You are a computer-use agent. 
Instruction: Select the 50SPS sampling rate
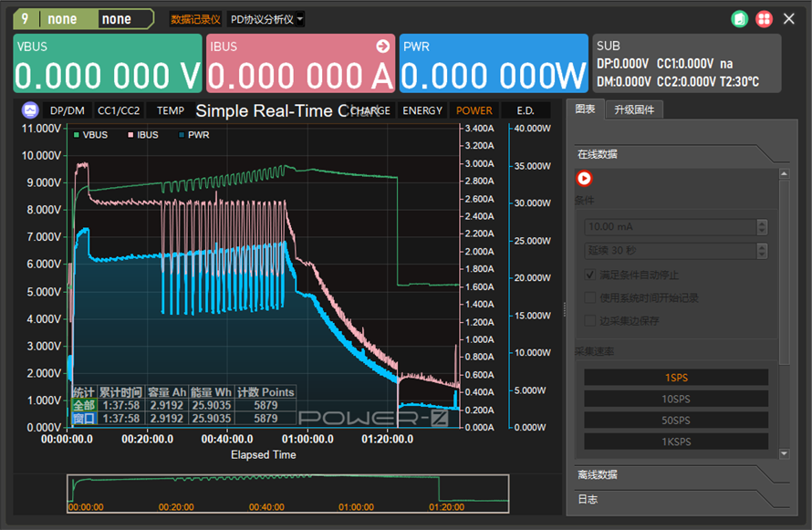coord(676,421)
